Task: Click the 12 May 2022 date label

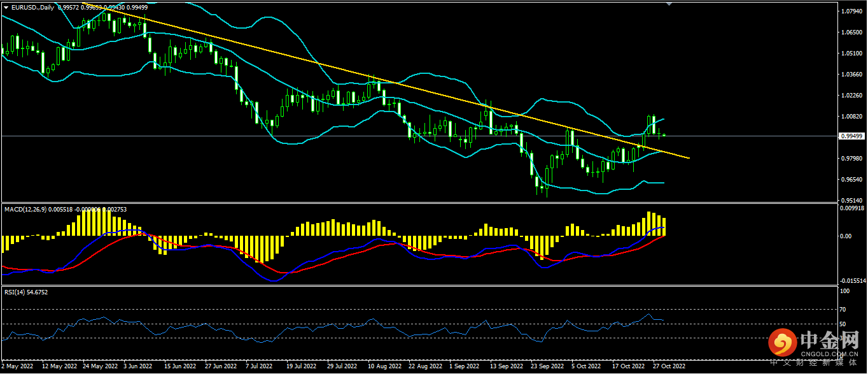Action: 59,367
